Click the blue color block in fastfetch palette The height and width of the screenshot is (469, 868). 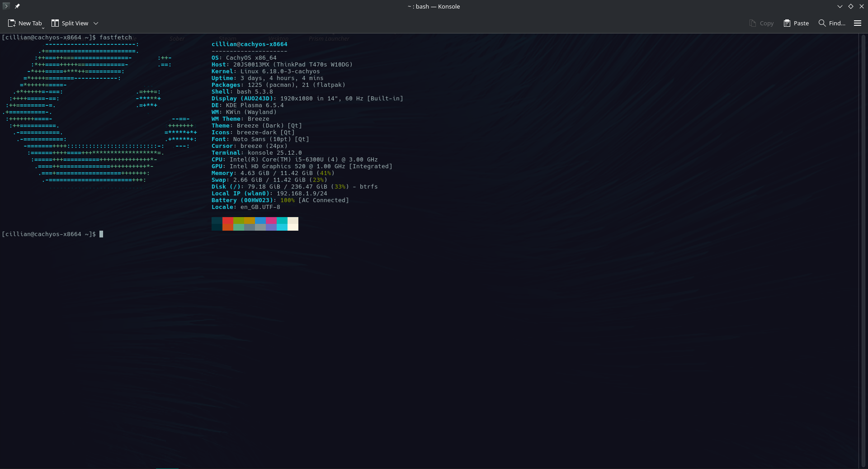260,221
